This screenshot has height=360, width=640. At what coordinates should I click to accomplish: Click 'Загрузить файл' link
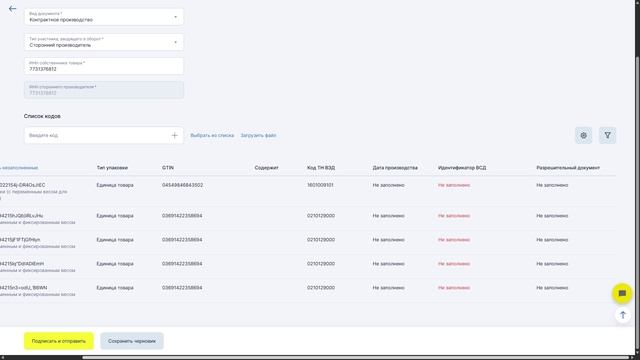point(258,136)
